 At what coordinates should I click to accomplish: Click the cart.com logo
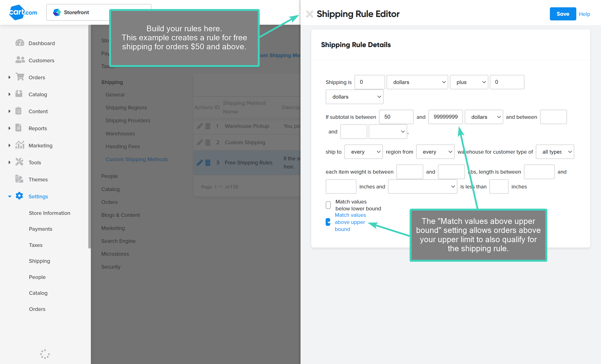[x=23, y=12]
